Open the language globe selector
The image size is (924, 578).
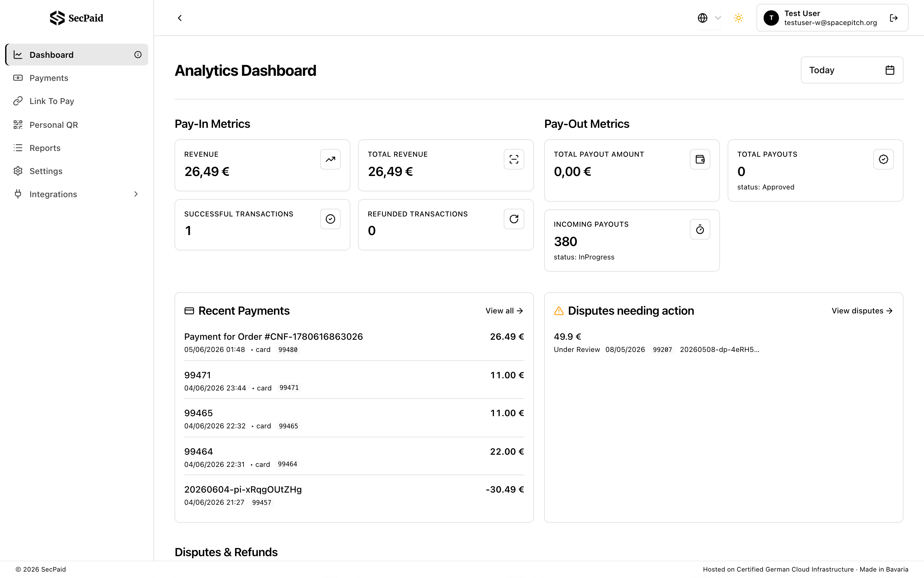[709, 18]
